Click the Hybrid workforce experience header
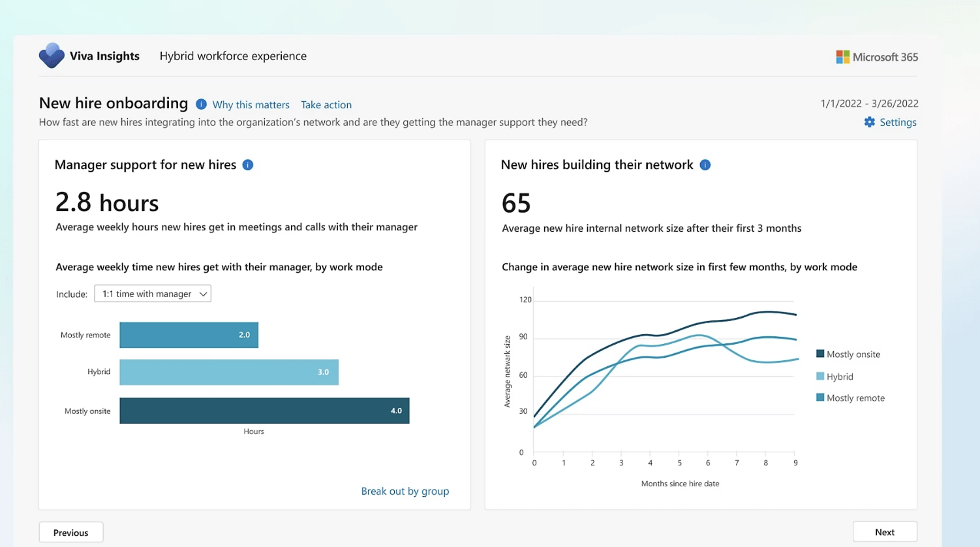 tap(233, 55)
